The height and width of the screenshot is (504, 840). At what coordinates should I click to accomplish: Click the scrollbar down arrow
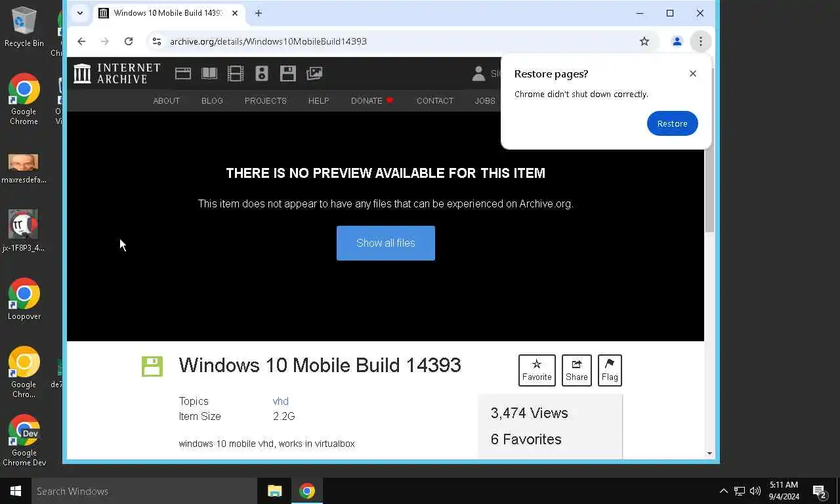pos(709,453)
